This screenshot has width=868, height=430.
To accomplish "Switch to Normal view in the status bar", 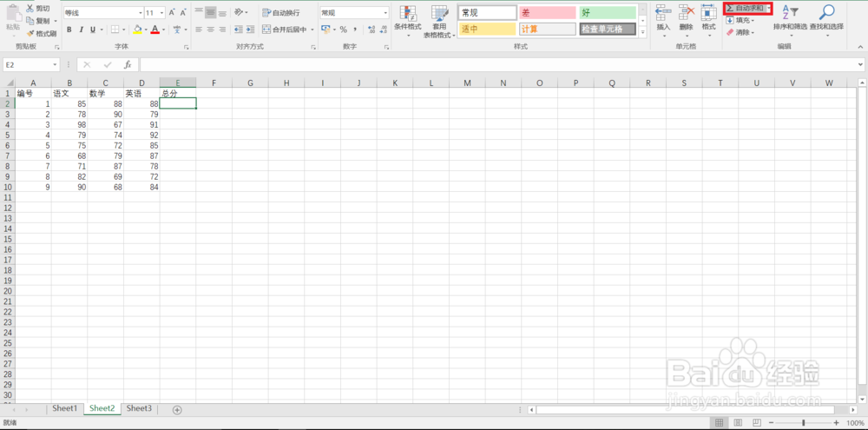I will pos(719,423).
